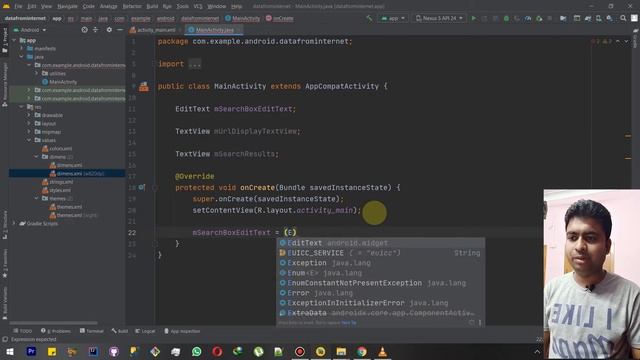Viewport: 640px width, 360px height.
Task: Open GitHub Desktop from taskbar
Action: [x=114, y=351]
